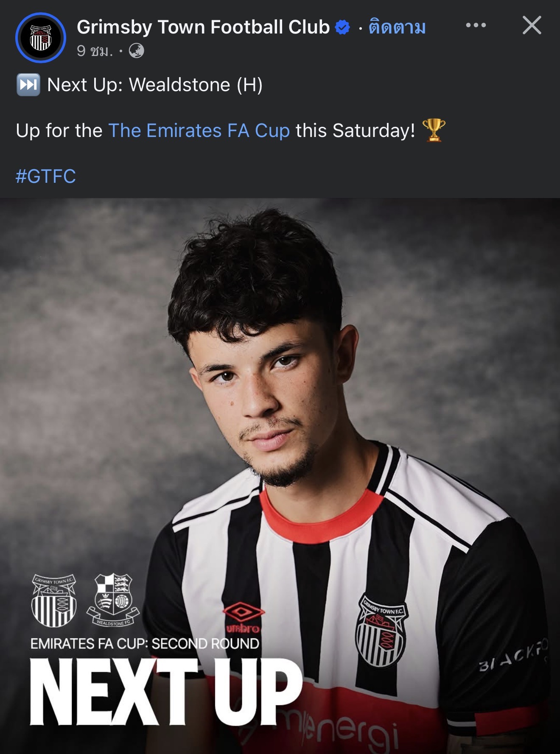Image resolution: width=560 pixels, height=754 pixels.
Task: Click the 9 ชม. post timestamp
Action: [x=95, y=51]
